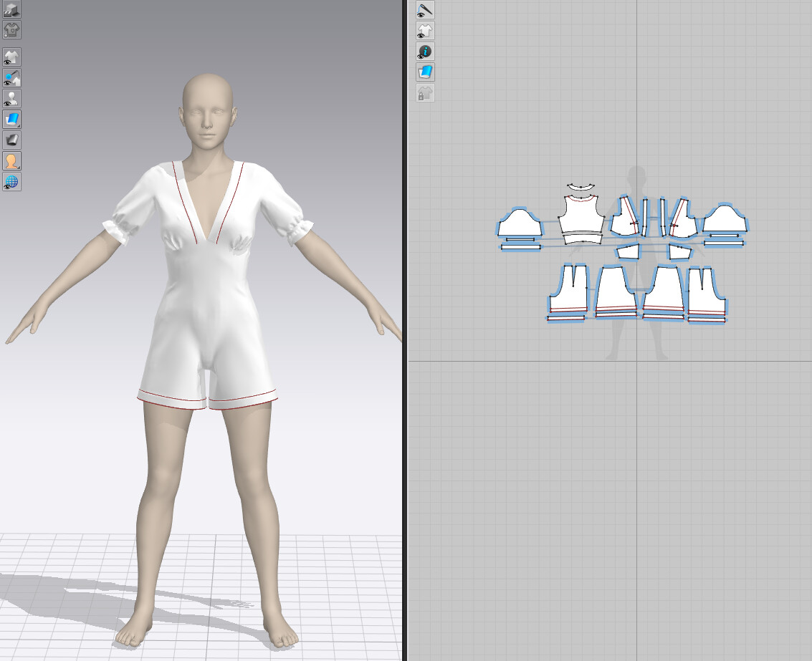Open the blue textured surface display dropdown

[11, 119]
